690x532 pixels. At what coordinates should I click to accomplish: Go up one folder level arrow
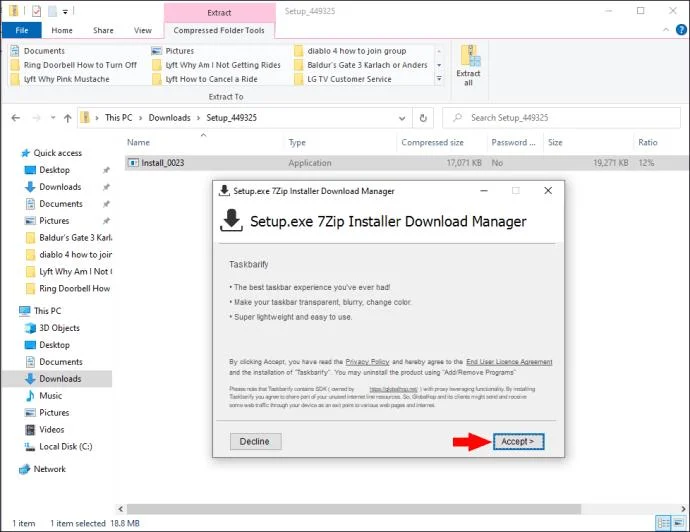[67, 118]
